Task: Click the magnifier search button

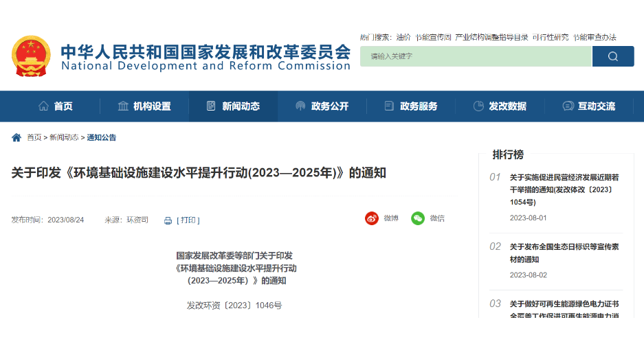Action: click(612, 56)
